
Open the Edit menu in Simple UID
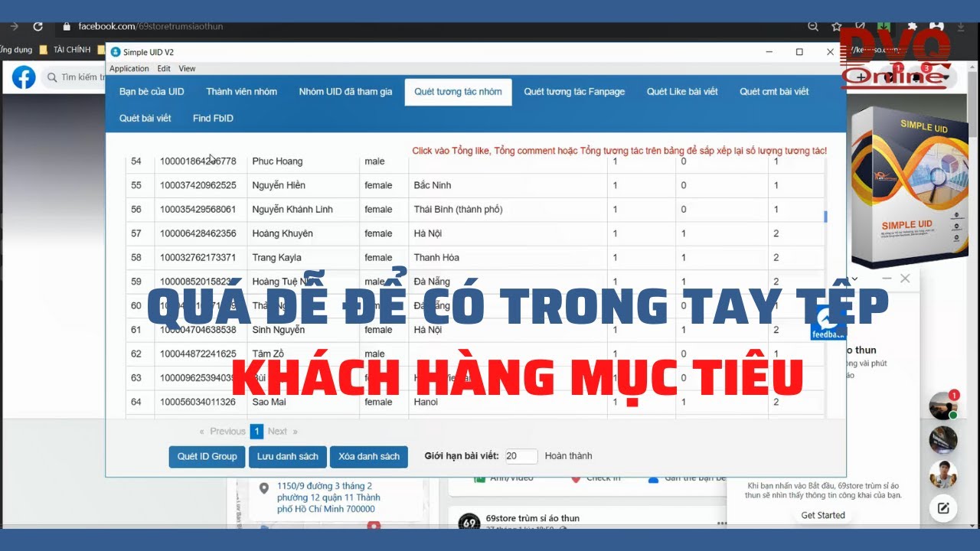[164, 68]
